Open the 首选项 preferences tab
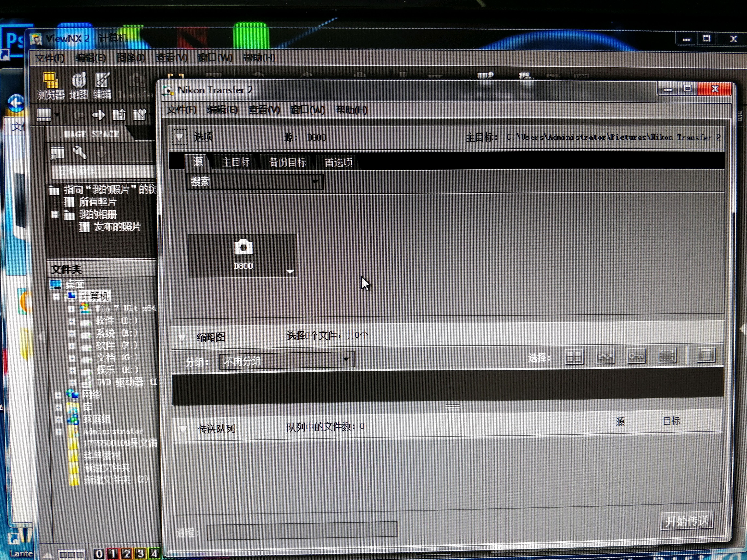Screen dimensions: 747x560 [338, 162]
